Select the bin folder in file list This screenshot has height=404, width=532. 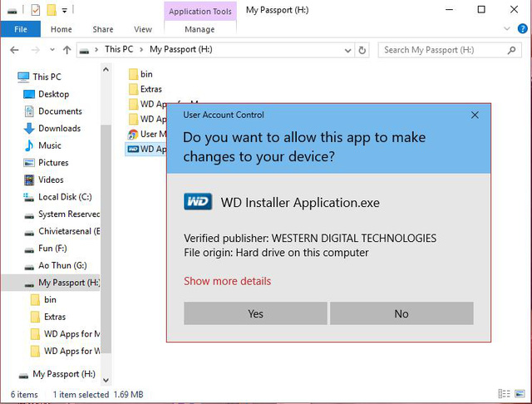point(140,74)
